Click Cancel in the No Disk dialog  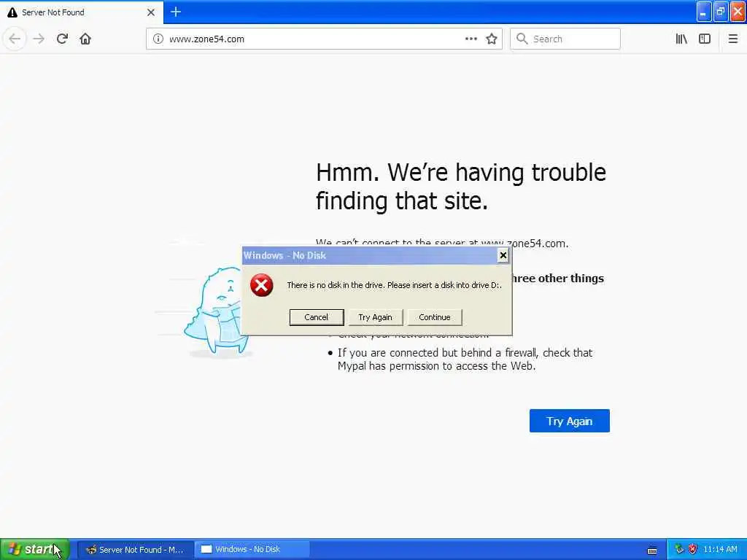click(317, 317)
